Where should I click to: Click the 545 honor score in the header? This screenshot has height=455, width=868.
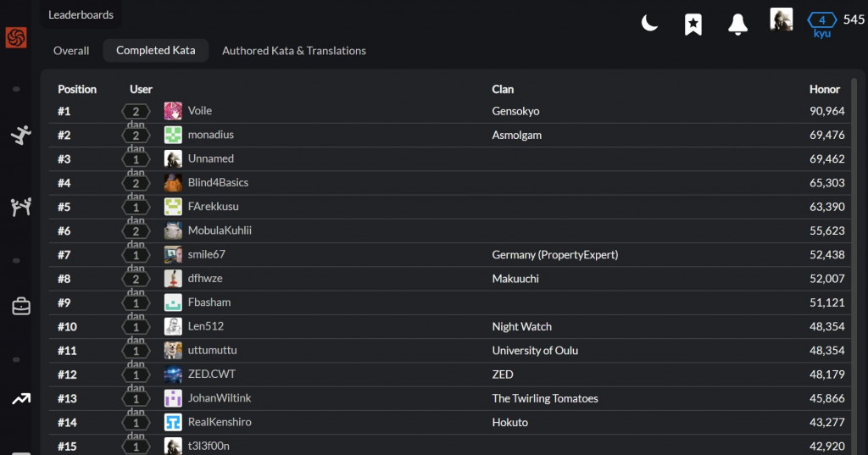tap(854, 20)
